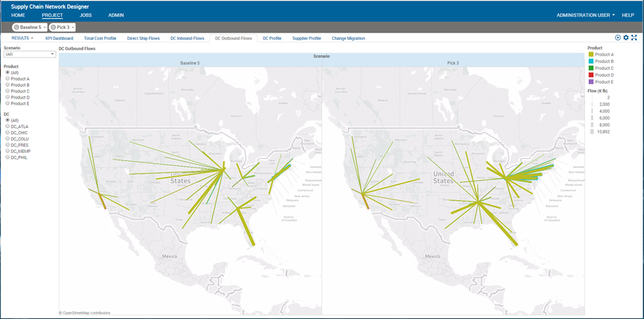Screen dimensions: 644x319
Task: Filter to DC_PHIL distribution center
Action: [7, 157]
